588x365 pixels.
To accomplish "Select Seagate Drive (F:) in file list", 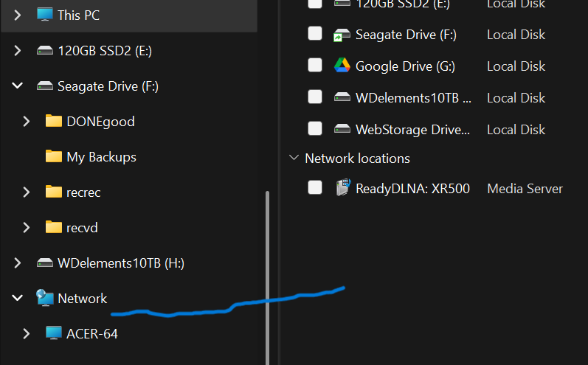I will point(406,35).
